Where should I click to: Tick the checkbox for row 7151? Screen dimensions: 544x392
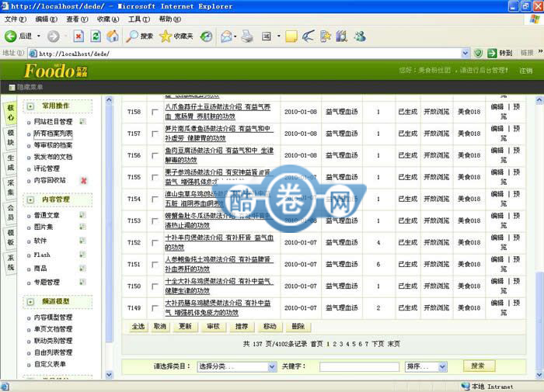[x=155, y=265]
